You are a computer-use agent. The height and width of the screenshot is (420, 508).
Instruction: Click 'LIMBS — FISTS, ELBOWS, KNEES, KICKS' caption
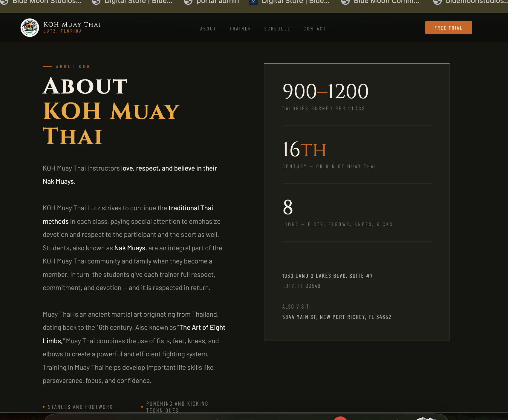pos(337,224)
